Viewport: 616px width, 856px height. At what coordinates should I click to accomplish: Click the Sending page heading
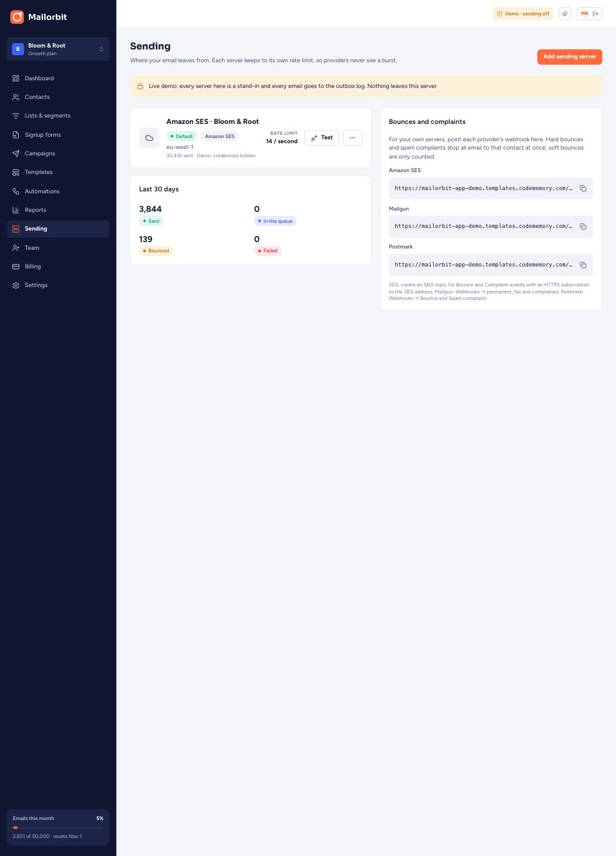click(x=150, y=46)
